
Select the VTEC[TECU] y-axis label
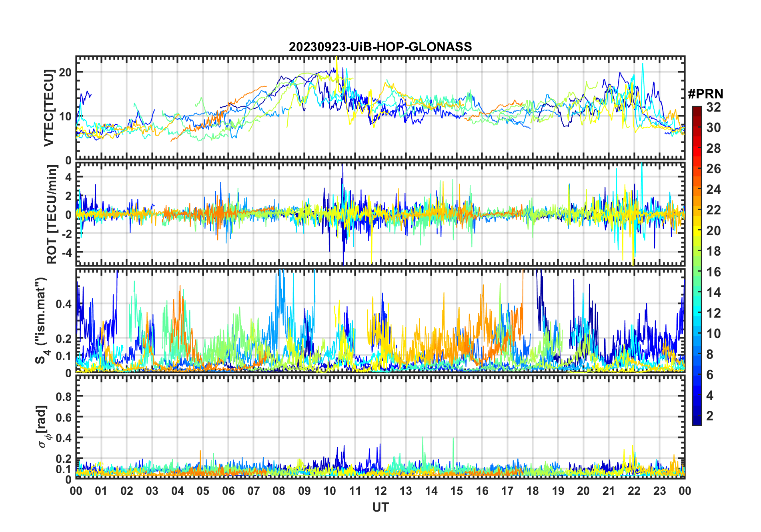click(49, 108)
